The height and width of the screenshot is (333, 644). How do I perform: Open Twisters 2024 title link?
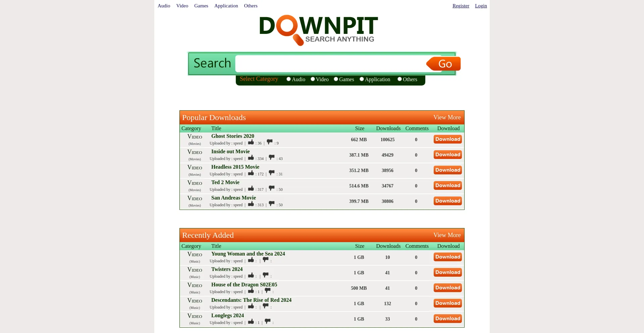pyautogui.click(x=227, y=269)
